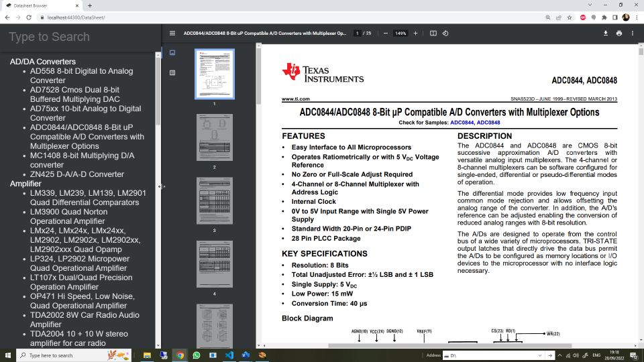Viewport: 644px width, 362px height.
Task: Rotate the PDF counterclockwise
Action: (x=445, y=34)
